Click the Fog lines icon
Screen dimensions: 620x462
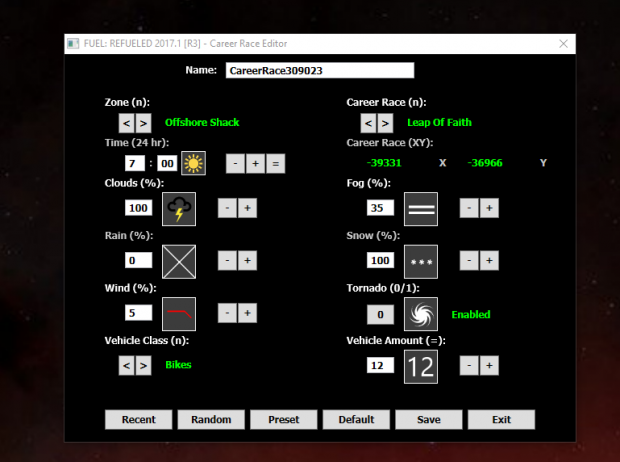click(421, 209)
